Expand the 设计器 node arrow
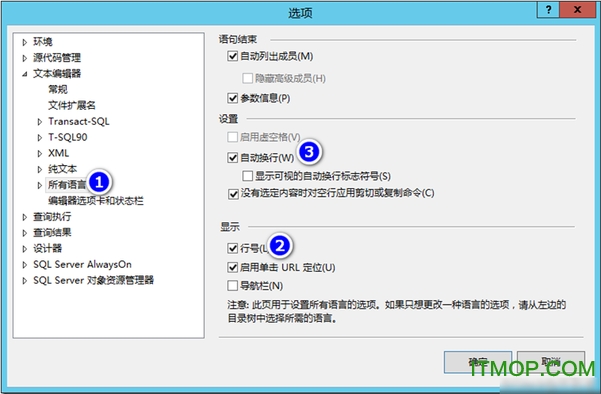Viewport: 601px width, 394px height. coord(25,249)
